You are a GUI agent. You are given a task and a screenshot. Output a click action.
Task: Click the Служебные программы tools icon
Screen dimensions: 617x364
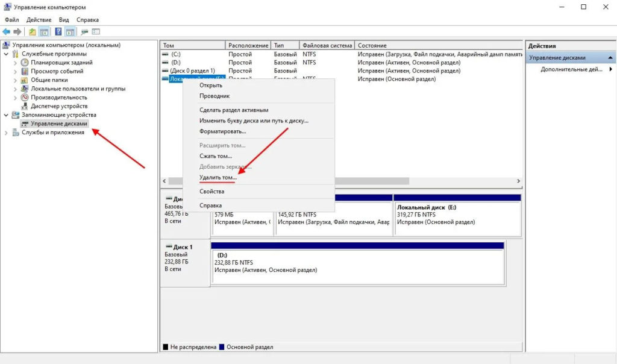tap(15, 54)
